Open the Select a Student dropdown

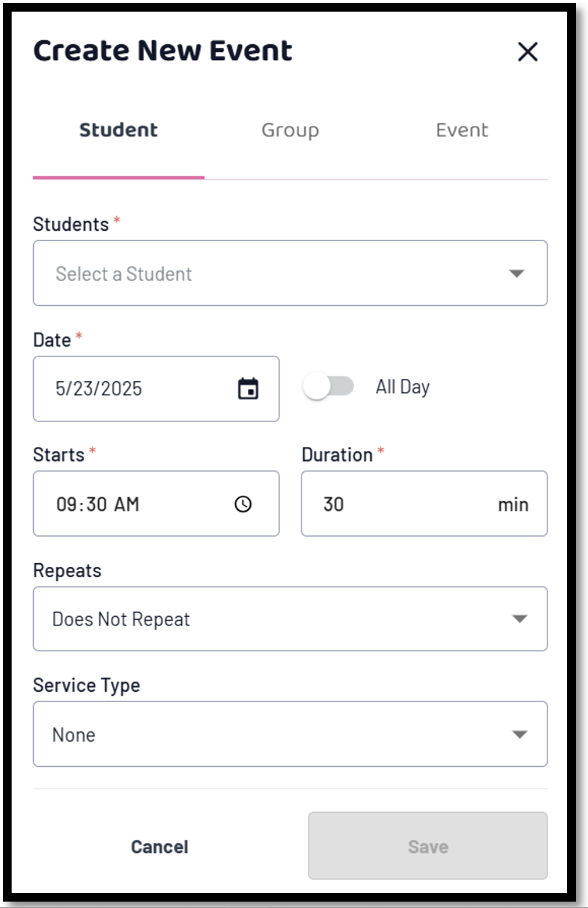290,273
